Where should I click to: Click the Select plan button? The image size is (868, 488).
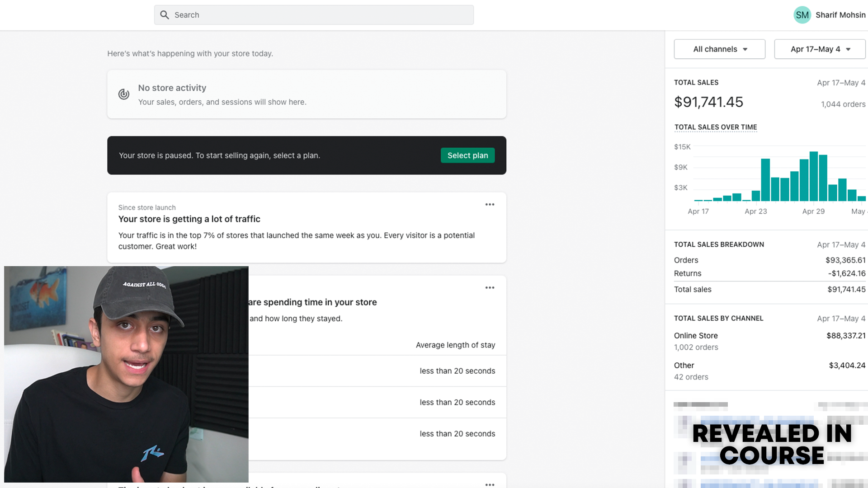pos(467,155)
